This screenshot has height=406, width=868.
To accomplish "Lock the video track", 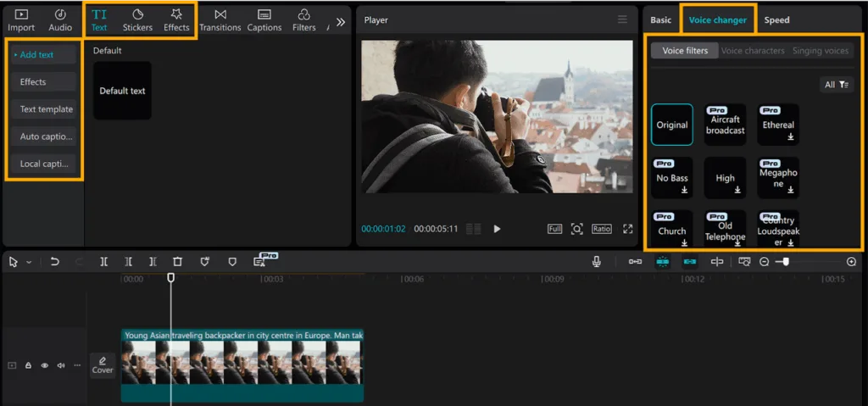I will coord(28,365).
